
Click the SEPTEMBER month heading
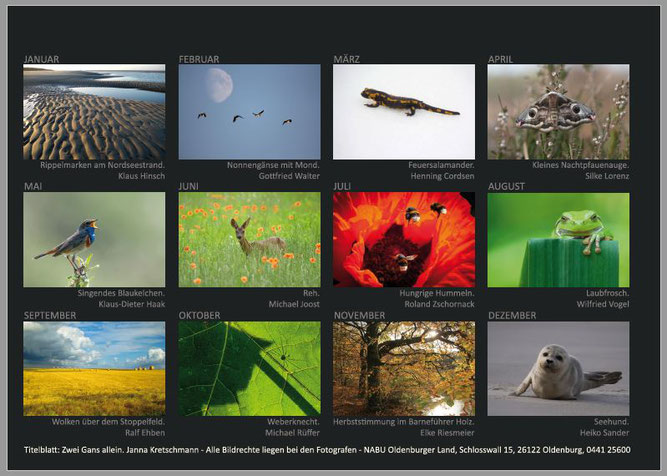coord(50,315)
